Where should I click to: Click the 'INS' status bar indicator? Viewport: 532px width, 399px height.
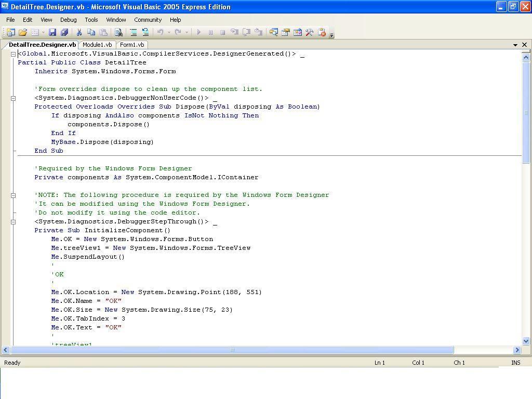pyautogui.click(x=516, y=363)
